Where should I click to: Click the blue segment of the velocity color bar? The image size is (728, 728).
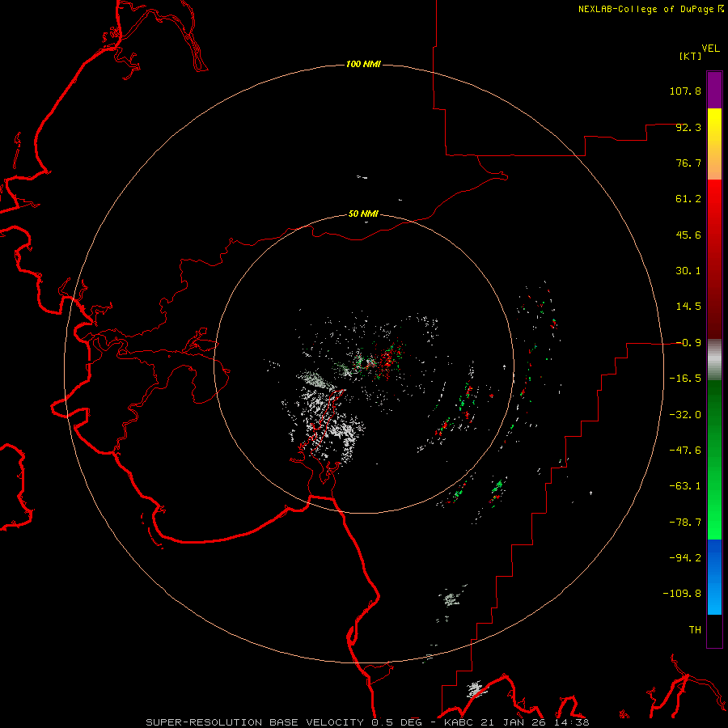pos(714,577)
